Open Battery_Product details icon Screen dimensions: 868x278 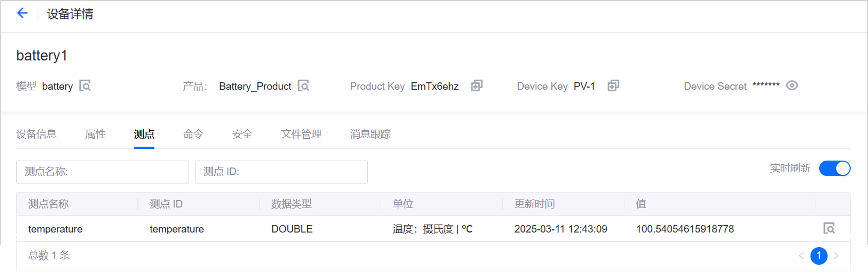click(x=303, y=86)
